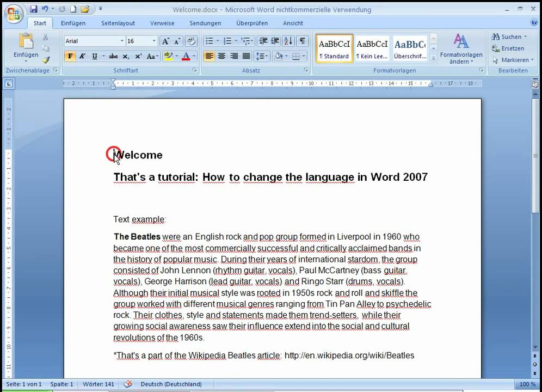Click the Markieren button
542x392 pixels.
click(x=513, y=60)
